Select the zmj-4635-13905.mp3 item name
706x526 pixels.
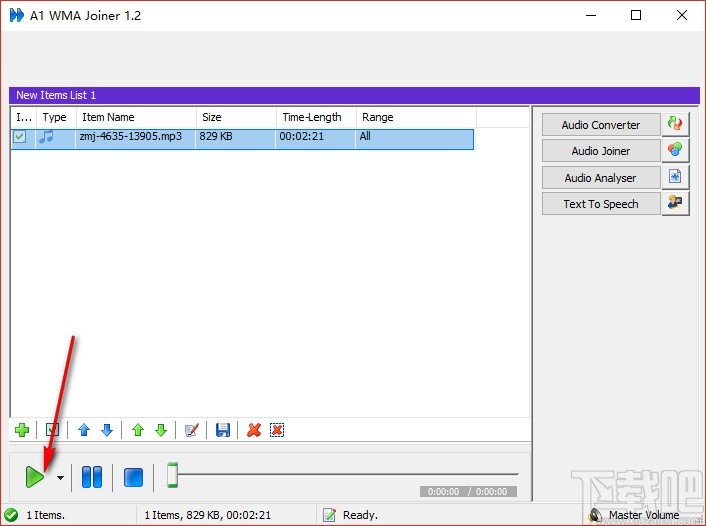(131, 136)
